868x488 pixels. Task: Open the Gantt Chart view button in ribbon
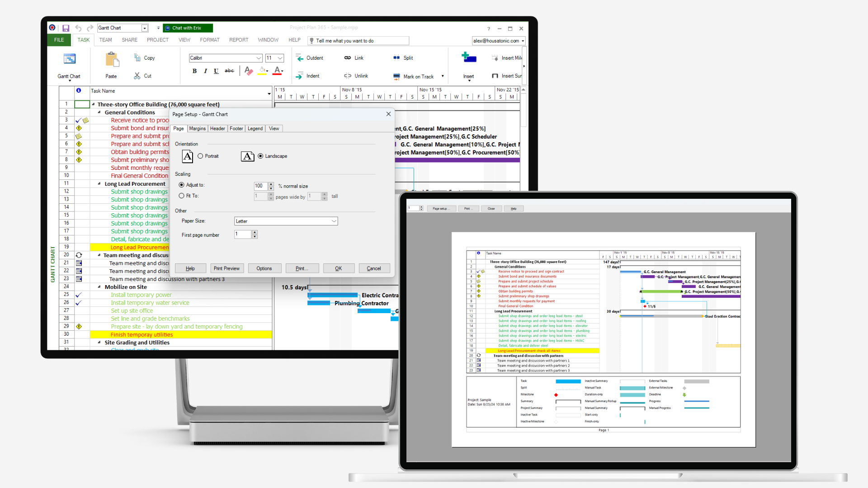69,66
